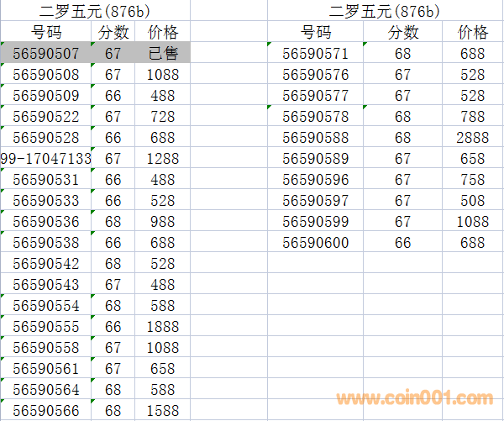Select the number cell 56590571
The width and height of the screenshot is (504, 421).
pyautogui.click(x=315, y=54)
